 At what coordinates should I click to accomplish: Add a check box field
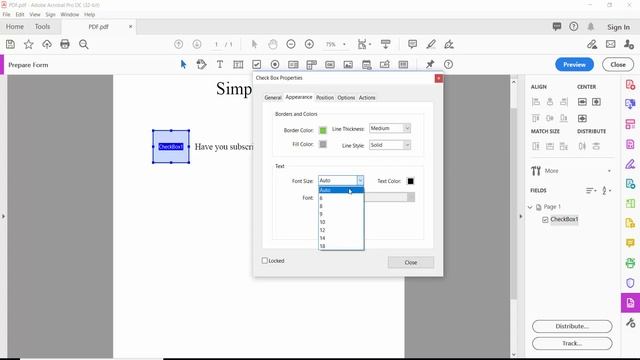pyautogui.click(x=256, y=64)
